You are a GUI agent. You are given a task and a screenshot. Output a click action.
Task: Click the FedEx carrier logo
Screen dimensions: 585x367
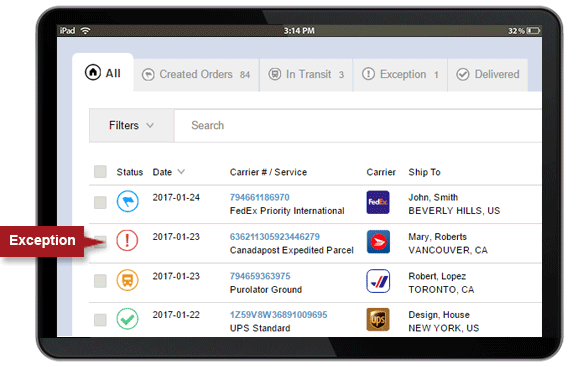[x=378, y=202]
